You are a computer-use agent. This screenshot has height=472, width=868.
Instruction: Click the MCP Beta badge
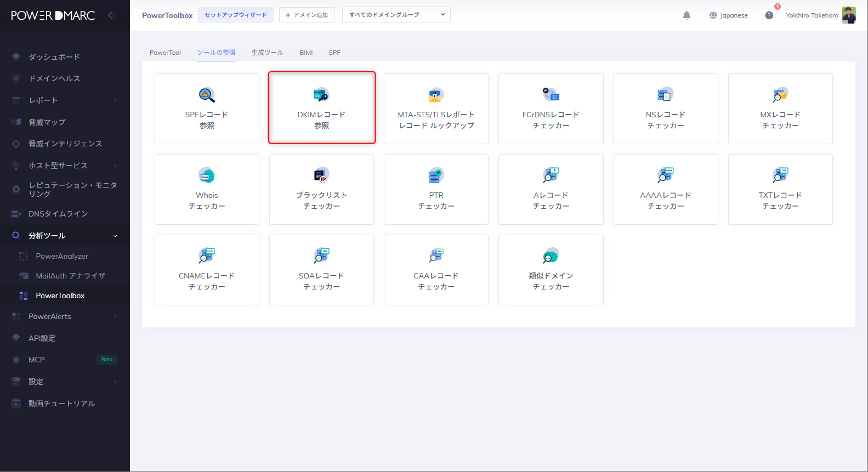[107, 360]
